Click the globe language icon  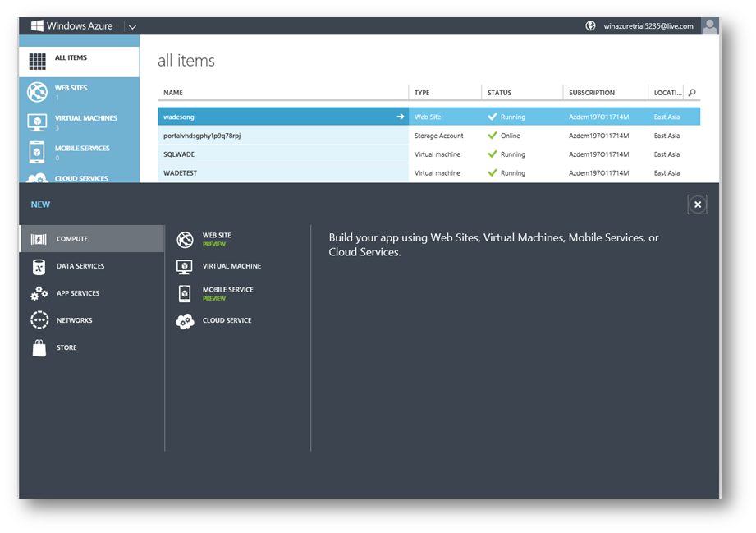(x=590, y=26)
